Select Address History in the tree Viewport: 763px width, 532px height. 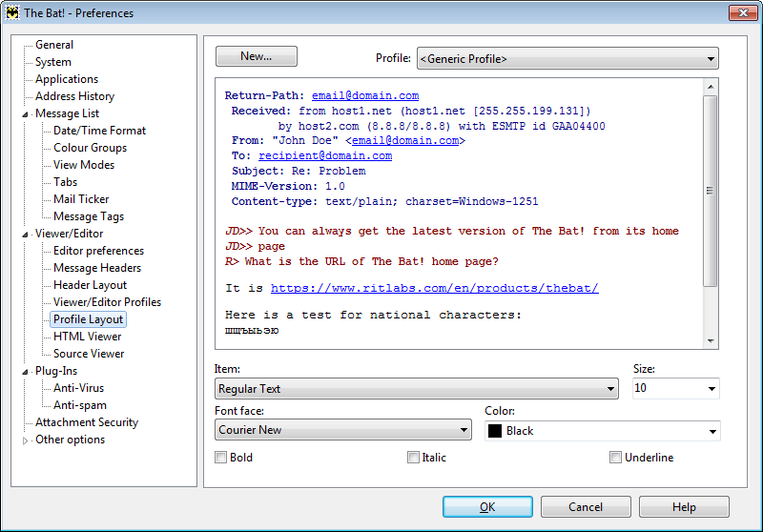(x=75, y=96)
